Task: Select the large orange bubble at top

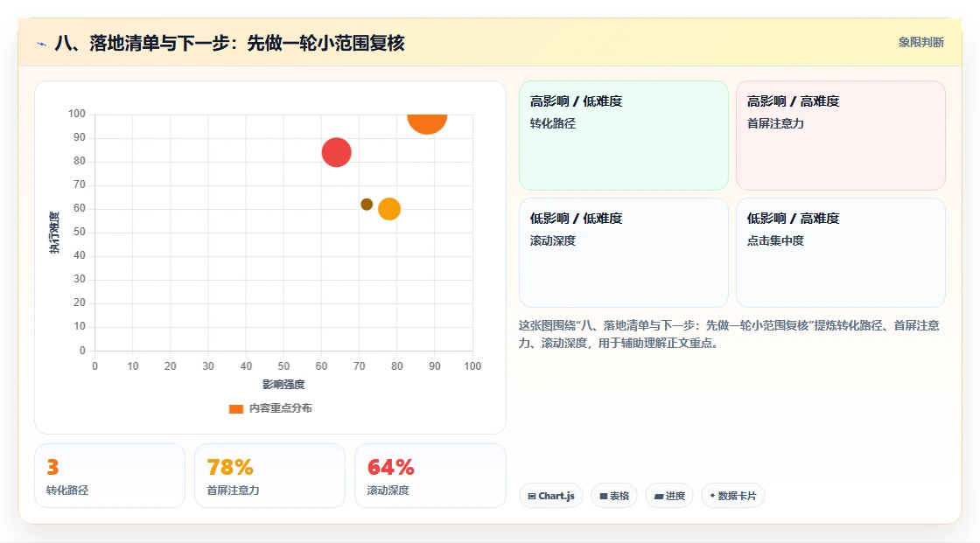Action: click(x=427, y=123)
